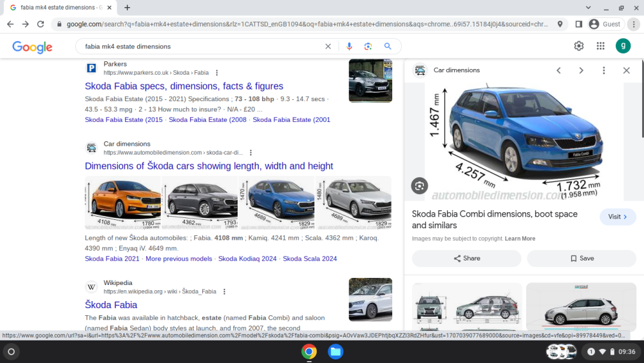Viewport: 644px width, 363px height.
Task: Open Files app from the shelf
Action: click(x=335, y=351)
